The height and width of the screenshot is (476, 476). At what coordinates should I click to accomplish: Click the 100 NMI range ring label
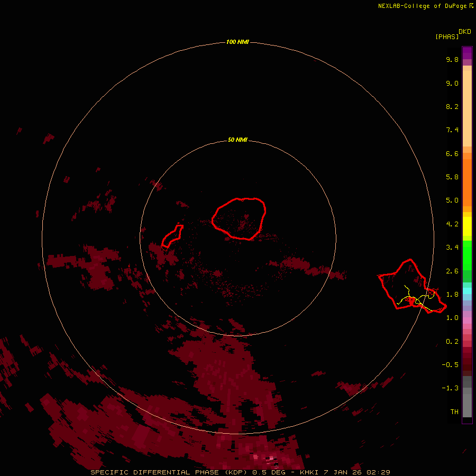pos(237,42)
